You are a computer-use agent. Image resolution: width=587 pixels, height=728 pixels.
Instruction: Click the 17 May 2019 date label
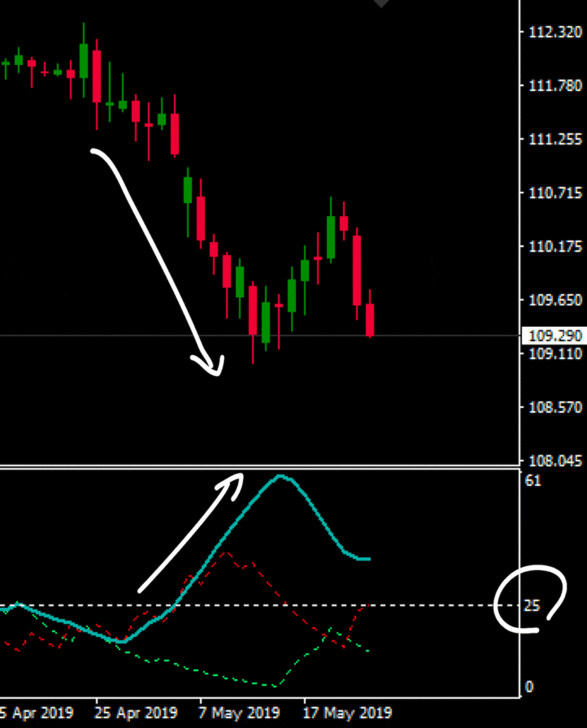click(x=348, y=713)
